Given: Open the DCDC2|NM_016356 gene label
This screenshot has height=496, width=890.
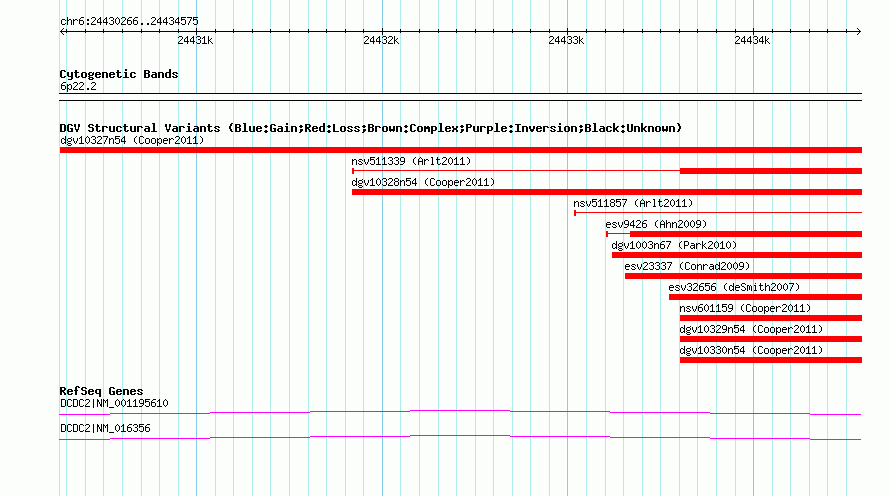Looking at the screenshot, I should tap(105, 428).
